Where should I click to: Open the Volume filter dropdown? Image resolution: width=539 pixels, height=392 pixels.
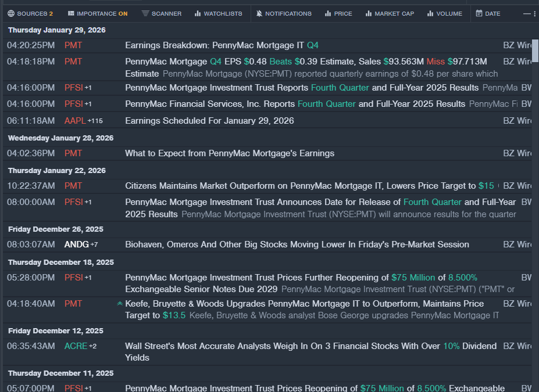444,13
